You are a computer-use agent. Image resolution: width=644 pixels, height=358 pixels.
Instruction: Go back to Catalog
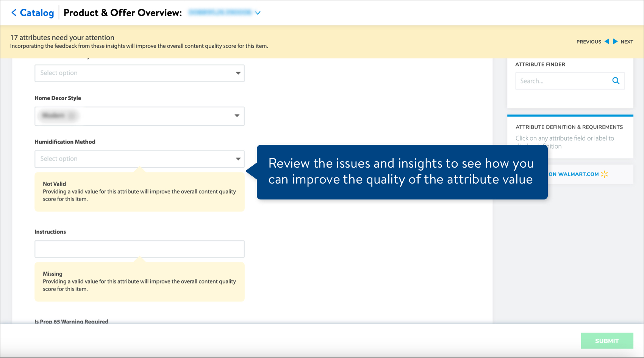(x=33, y=13)
